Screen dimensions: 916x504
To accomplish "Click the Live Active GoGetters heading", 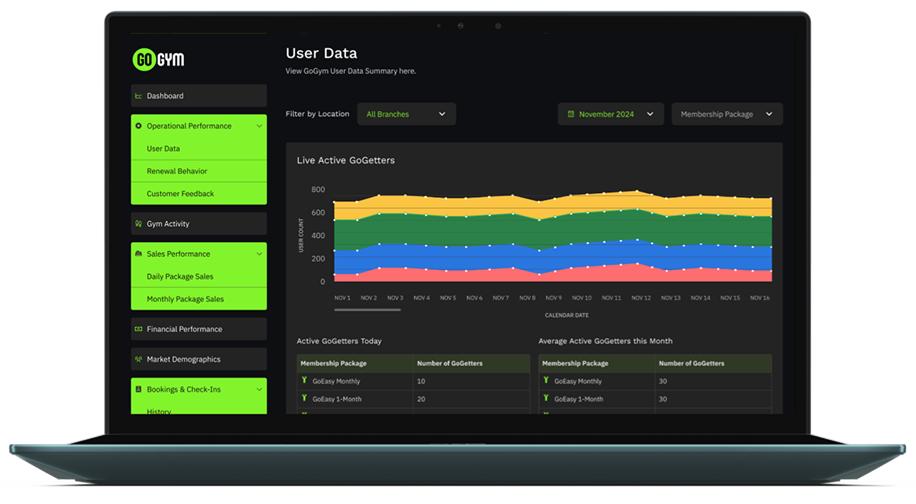I will [x=346, y=160].
